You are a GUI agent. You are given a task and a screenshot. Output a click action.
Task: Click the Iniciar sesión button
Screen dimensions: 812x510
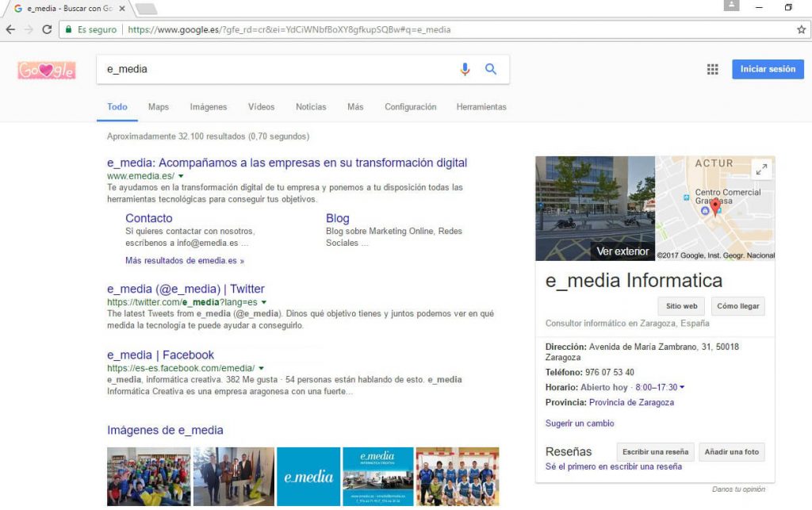(768, 69)
